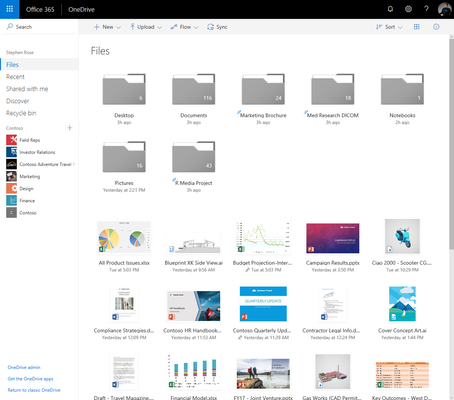Open the Budget Projection chart thumbnail
454x400 pixels.
point(263,237)
